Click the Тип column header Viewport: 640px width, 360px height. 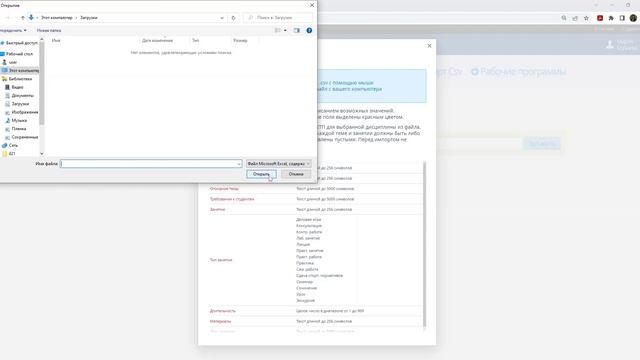(x=196, y=40)
